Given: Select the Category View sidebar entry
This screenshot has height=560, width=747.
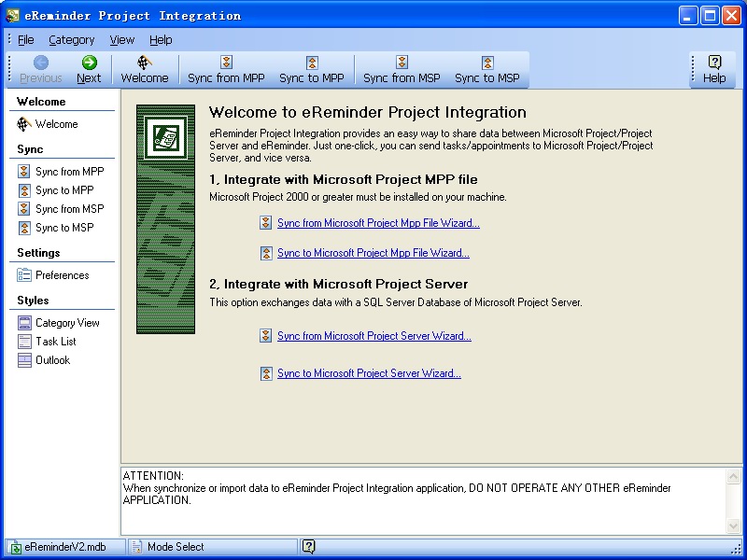Looking at the screenshot, I should point(67,323).
